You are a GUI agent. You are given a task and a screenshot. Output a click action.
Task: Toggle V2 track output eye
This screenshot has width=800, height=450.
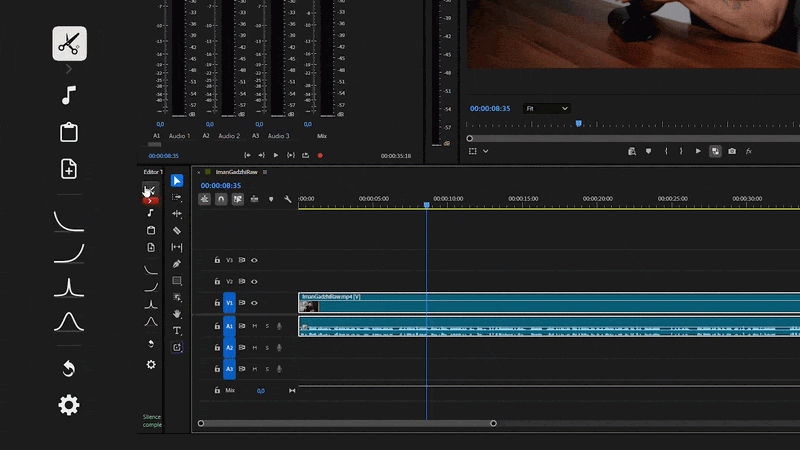click(x=254, y=282)
